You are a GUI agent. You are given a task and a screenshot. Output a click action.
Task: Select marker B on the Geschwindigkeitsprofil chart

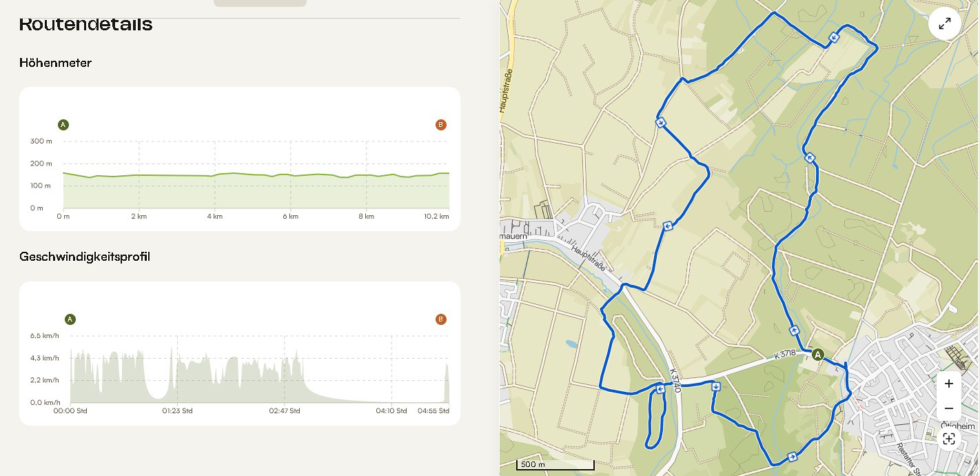(441, 319)
